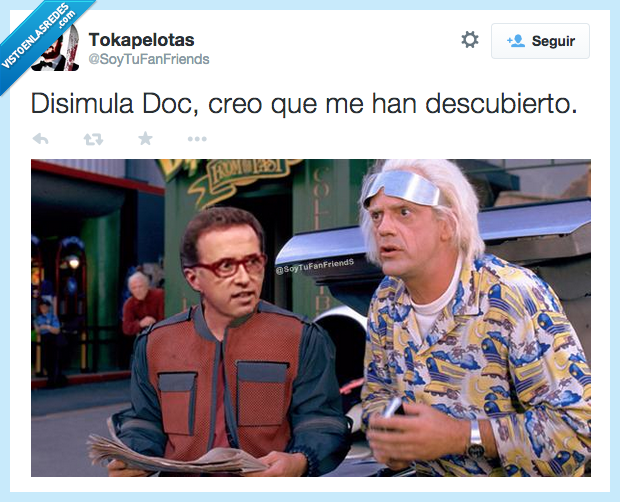Open more options ellipsis icon
620x502 pixels.
tap(197, 139)
